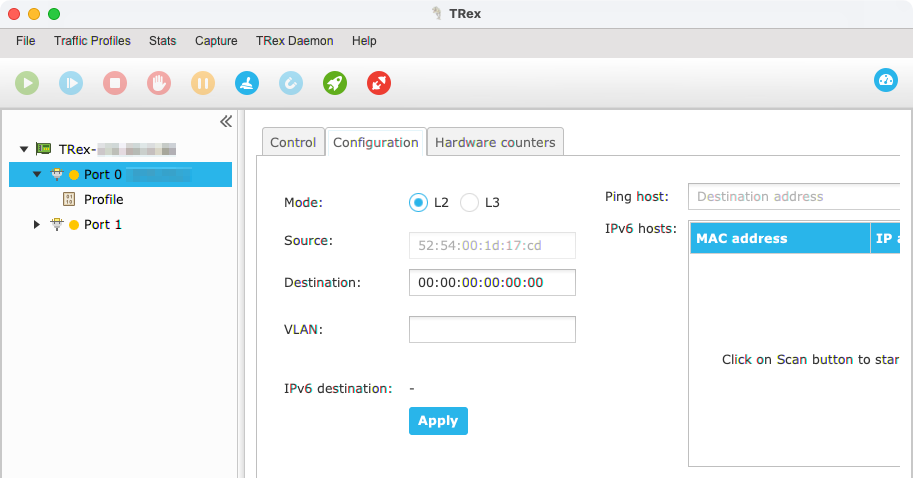Image resolution: width=913 pixels, height=478 pixels.
Task: Click the yellow status dot of Port 1
Action: (74, 225)
